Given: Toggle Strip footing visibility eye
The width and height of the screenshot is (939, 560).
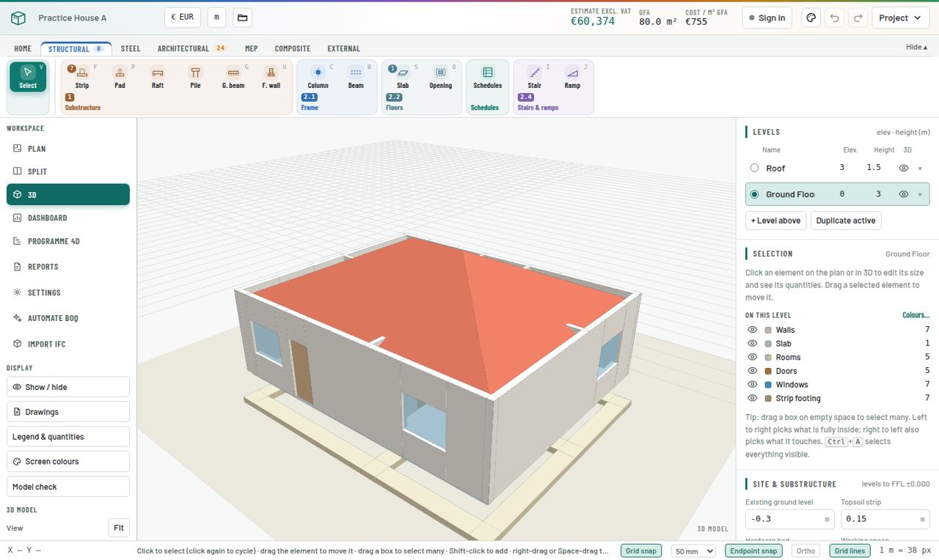Looking at the screenshot, I should point(752,398).
